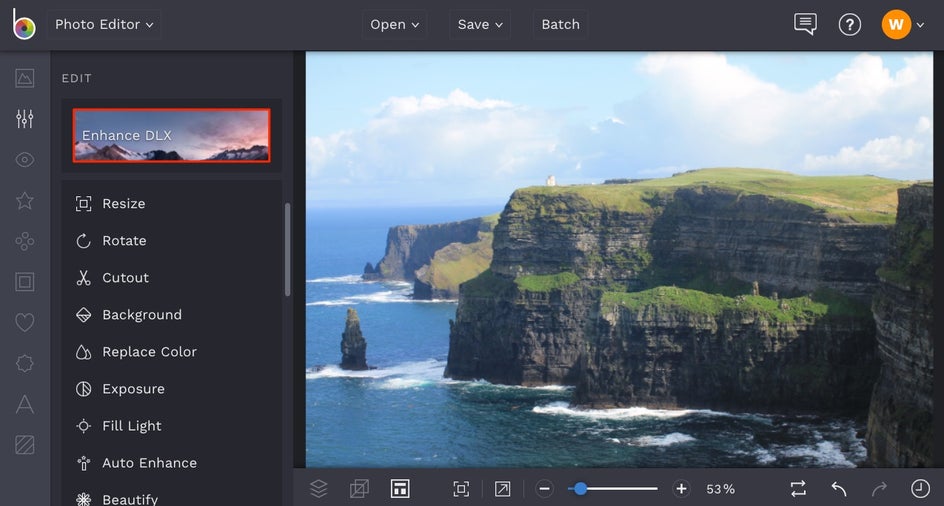Click the cliffs photo on canvas
Viewport: 944px width, 506px height.
click(x=620, y=260)
